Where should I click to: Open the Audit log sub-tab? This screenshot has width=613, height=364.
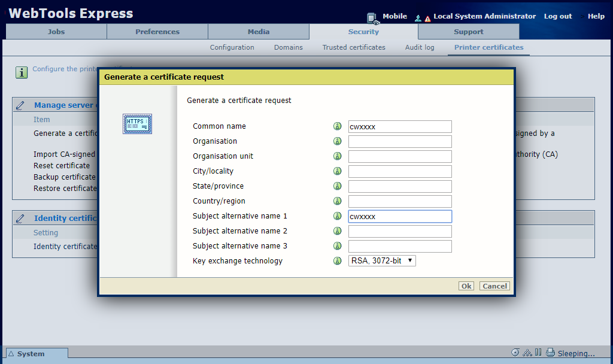pos(420,47)
